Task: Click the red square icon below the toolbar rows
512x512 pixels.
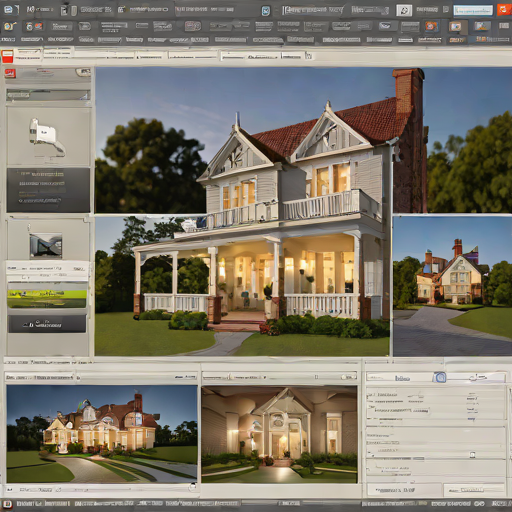Action: (7, 56)
